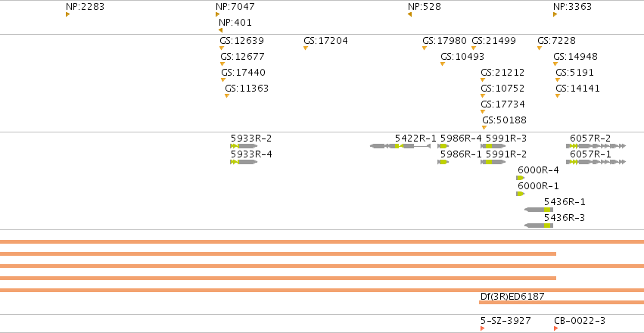Select the 6000R-1 green glyph
The width and height of the screenshot is (644, 333).
point(521,194)
